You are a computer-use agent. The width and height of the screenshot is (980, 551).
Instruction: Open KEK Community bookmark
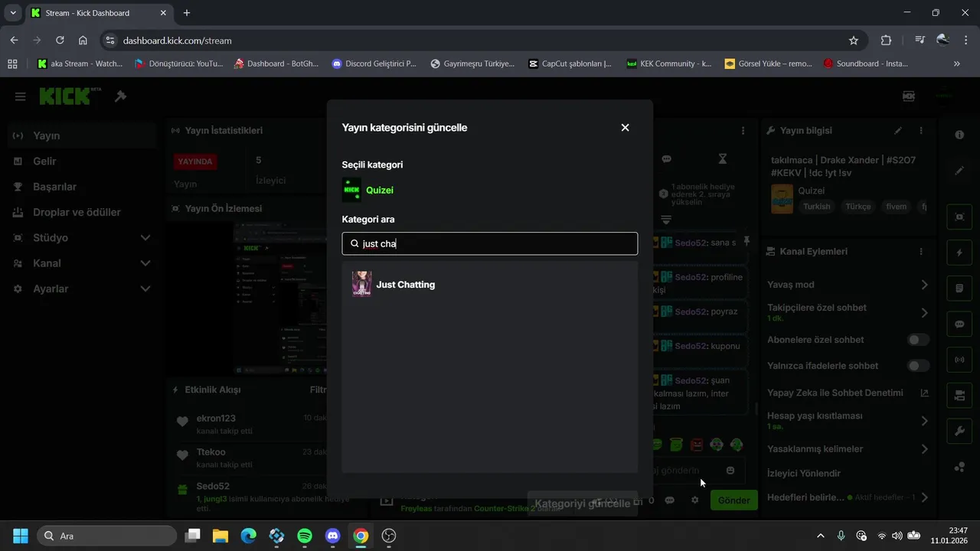(668, 64)
